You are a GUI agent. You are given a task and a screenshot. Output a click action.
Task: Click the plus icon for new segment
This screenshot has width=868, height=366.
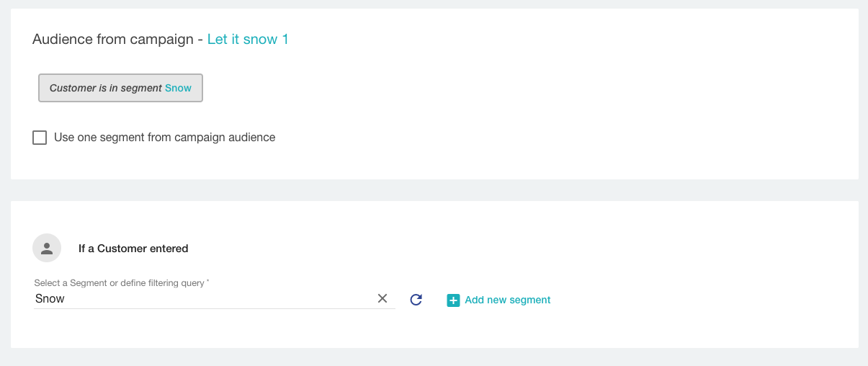(453, 300)
